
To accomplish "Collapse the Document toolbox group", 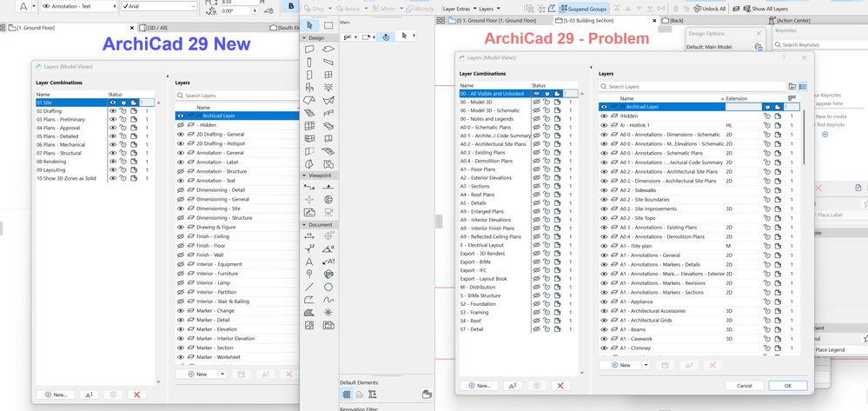I will [x=304, y=225].
